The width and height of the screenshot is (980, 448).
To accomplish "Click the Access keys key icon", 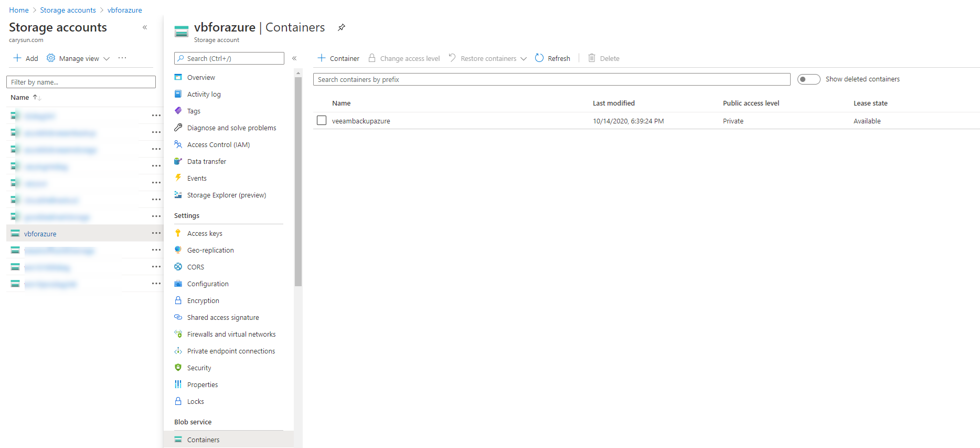I will [x=178, y=233].
